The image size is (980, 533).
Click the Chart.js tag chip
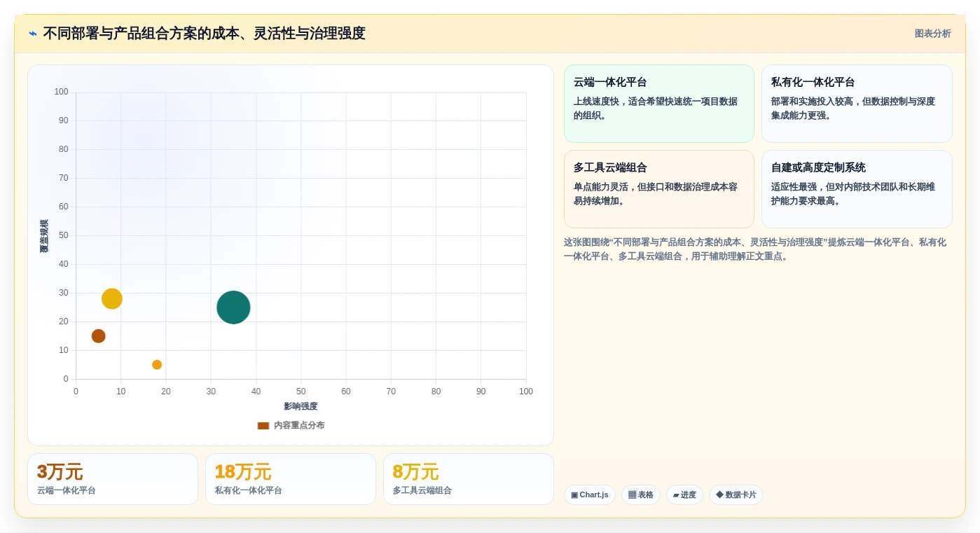pos(590,495)
